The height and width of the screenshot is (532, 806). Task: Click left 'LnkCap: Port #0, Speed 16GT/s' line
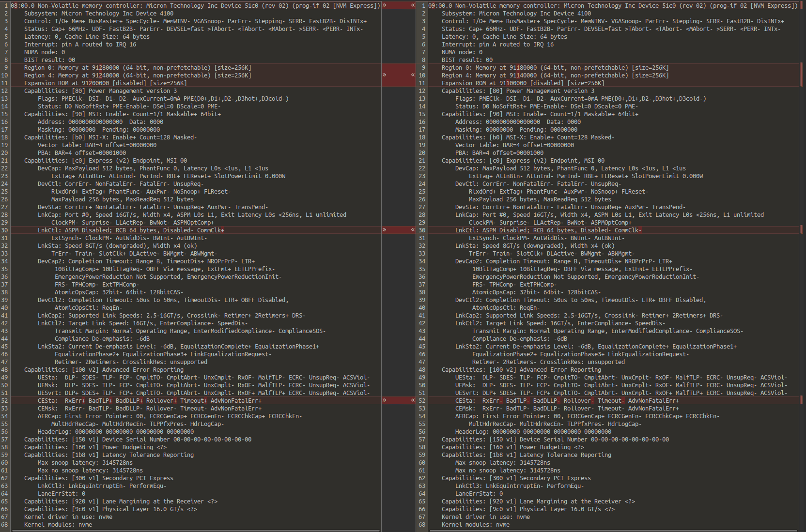(192, 214)
